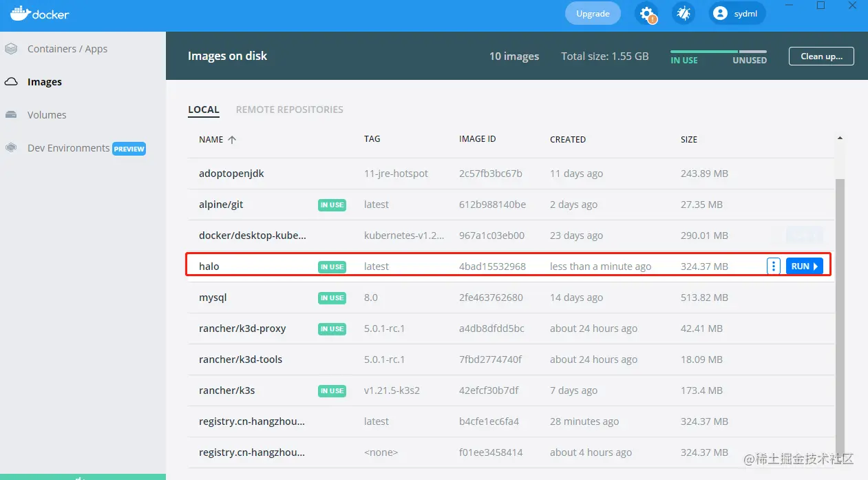Screen dimensions: 868x480
Task: Click the PREVIEW badge
Action: pos(129,149)
